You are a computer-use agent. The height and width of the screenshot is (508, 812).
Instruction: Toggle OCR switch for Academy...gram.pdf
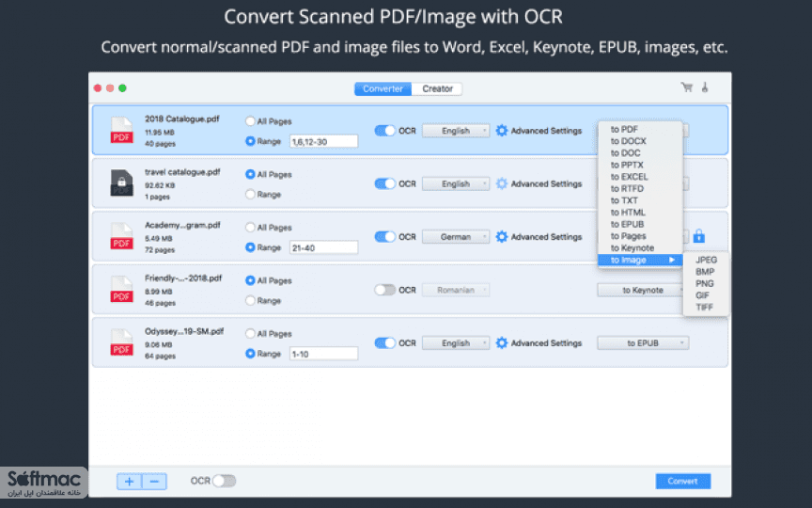384,237
